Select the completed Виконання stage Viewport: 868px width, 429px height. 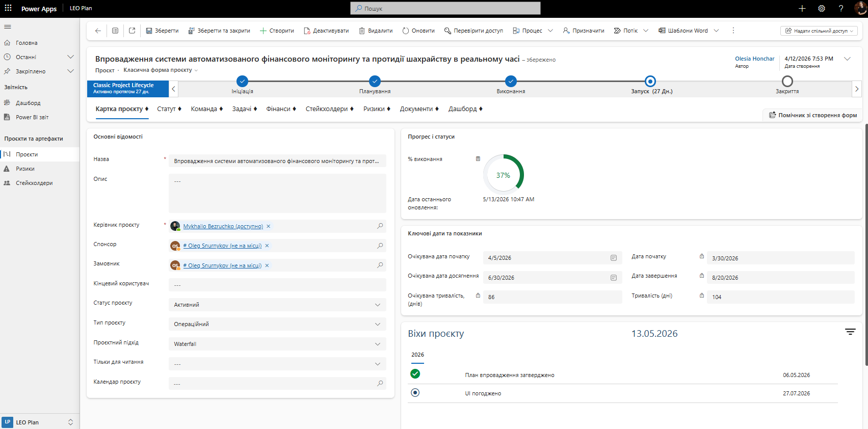coord(511,81)
